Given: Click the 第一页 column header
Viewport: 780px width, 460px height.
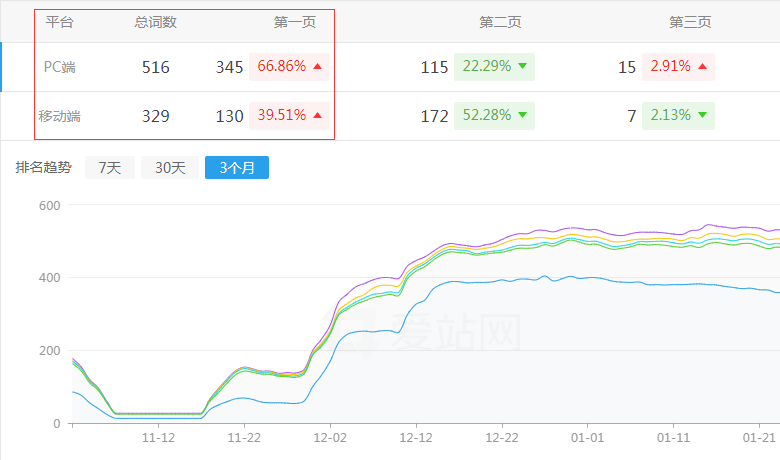Looking at the screenshot, I should point(294,21).
